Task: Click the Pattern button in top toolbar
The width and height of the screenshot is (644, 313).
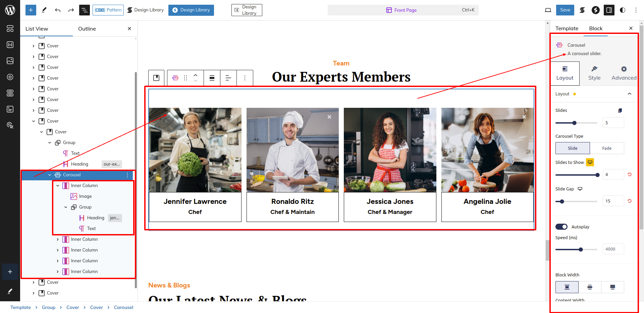Action: coord(108,10)
